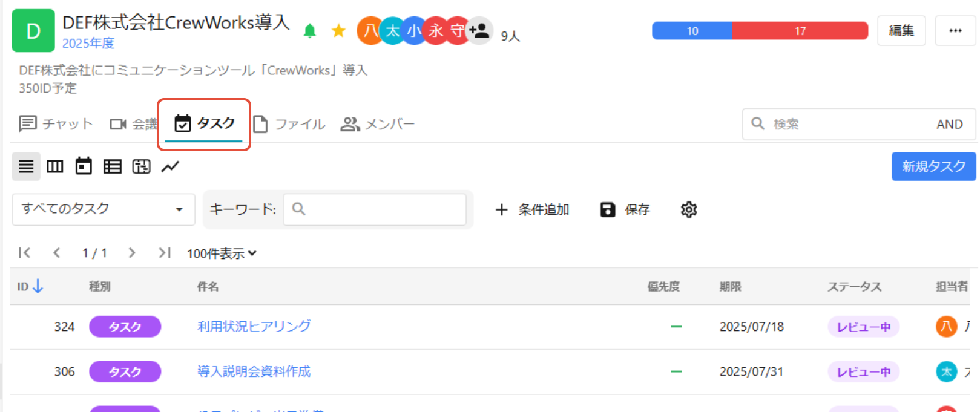Click the red progress bar segment 17

800,31
